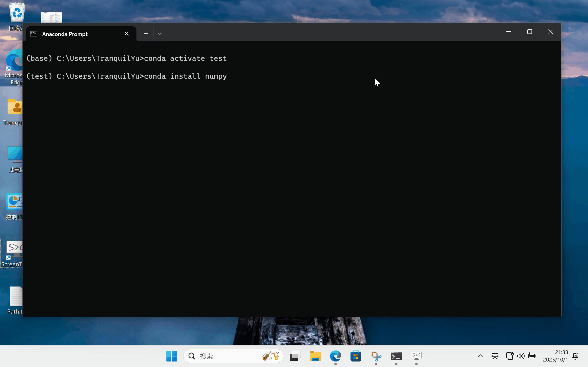588x367 pixels.
Task: Maximize the Anaconda Prompt window
Action: click(530, 32)
